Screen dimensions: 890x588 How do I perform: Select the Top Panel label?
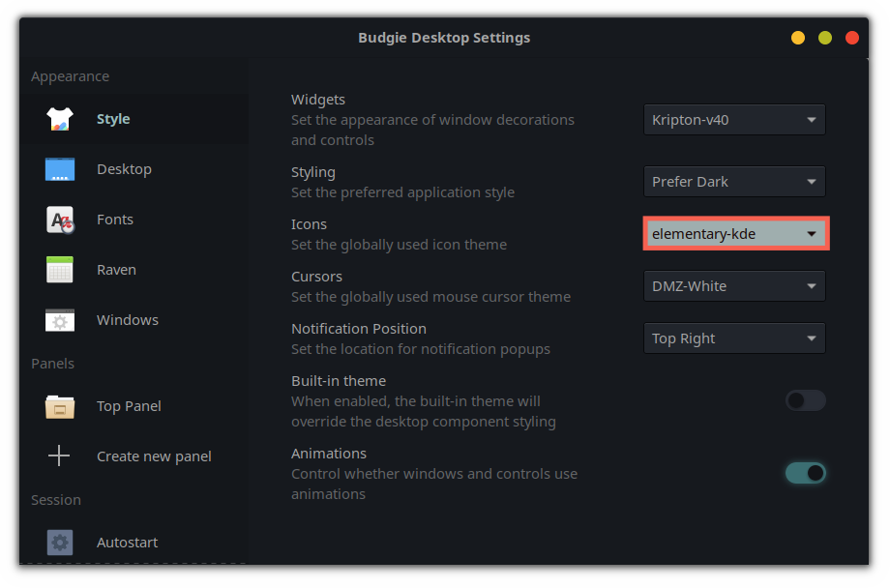click(x=129, y=406)
